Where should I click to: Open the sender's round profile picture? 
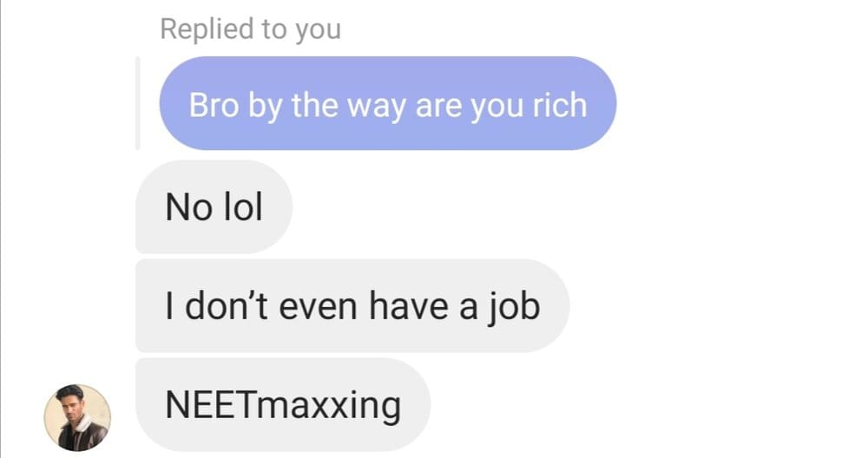point(77,417)
